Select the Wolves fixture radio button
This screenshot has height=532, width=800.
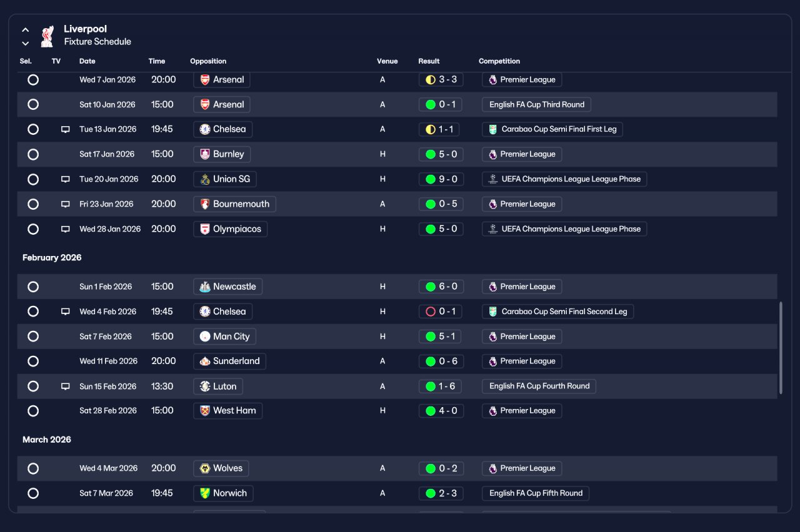[33, 468]
